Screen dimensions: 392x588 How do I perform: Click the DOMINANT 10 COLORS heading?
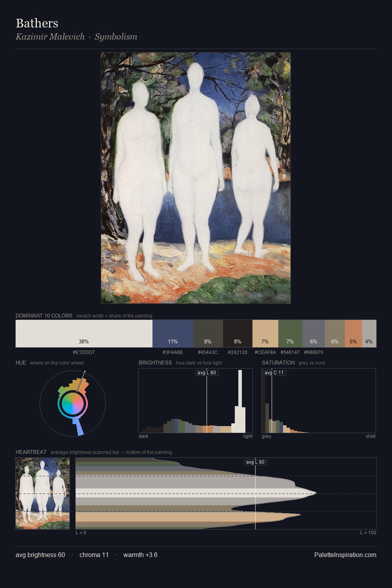(x=44, y=316)
